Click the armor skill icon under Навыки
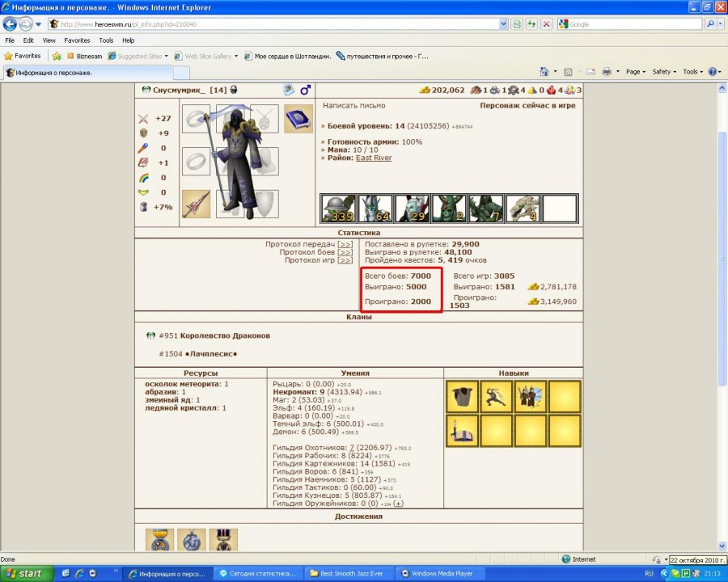Image resolution: width=728 pixels, height=582 pixels. click(463, 397)
